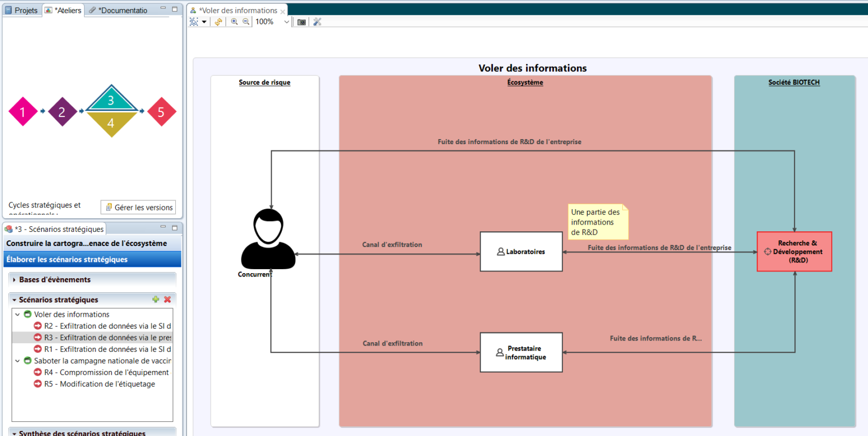Image resolution: width=868 pixels, height=436 pixels.
Task: Open diagram settings via the wrench icon
Action: point(317,21)
